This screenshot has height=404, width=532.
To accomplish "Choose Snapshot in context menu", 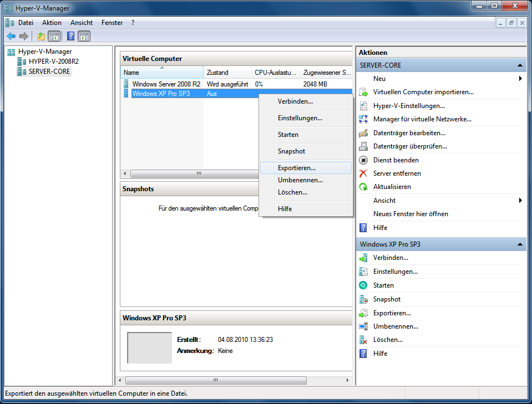I will 306,151.
